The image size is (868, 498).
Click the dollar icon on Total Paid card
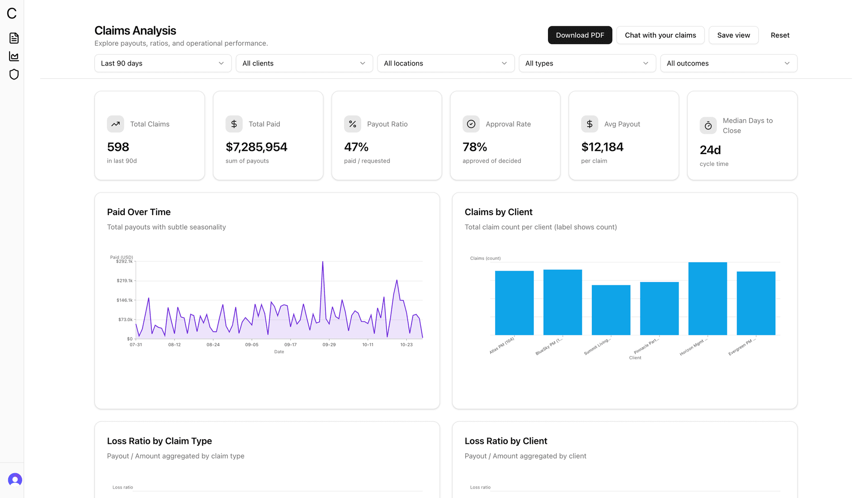click(x=234, y=124)
